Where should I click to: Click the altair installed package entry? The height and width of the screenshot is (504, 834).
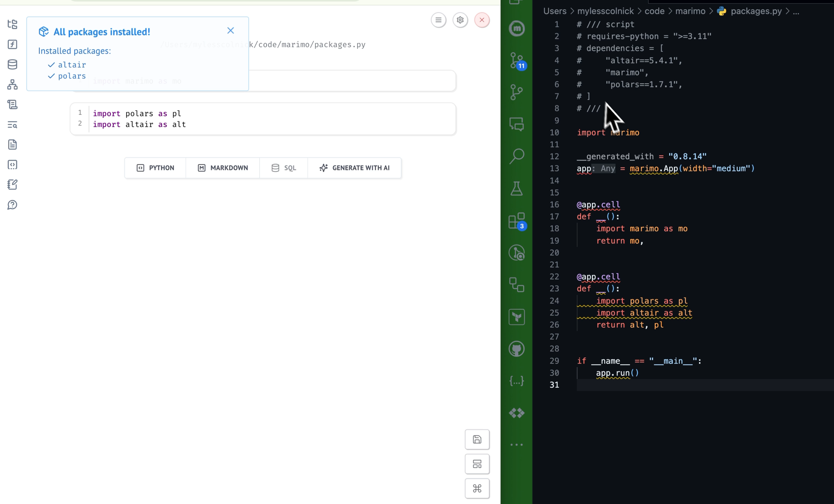72,65
